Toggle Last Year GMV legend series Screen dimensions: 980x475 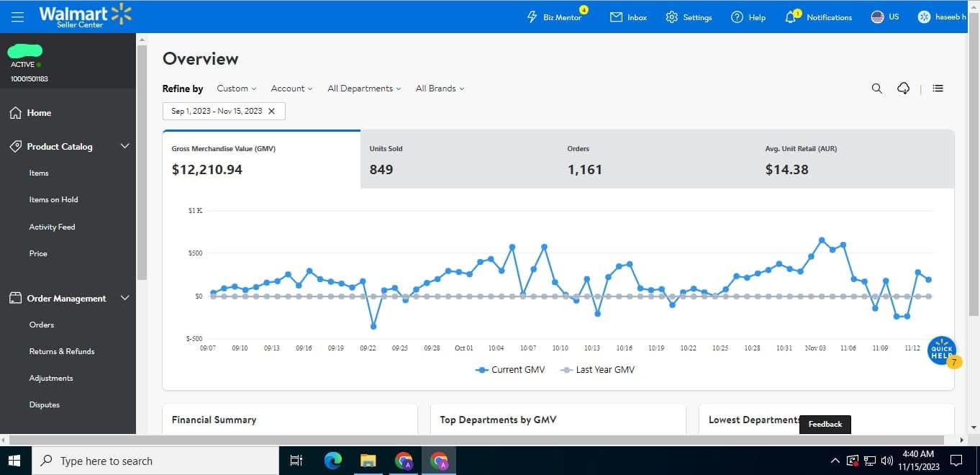tap(597, 370)
